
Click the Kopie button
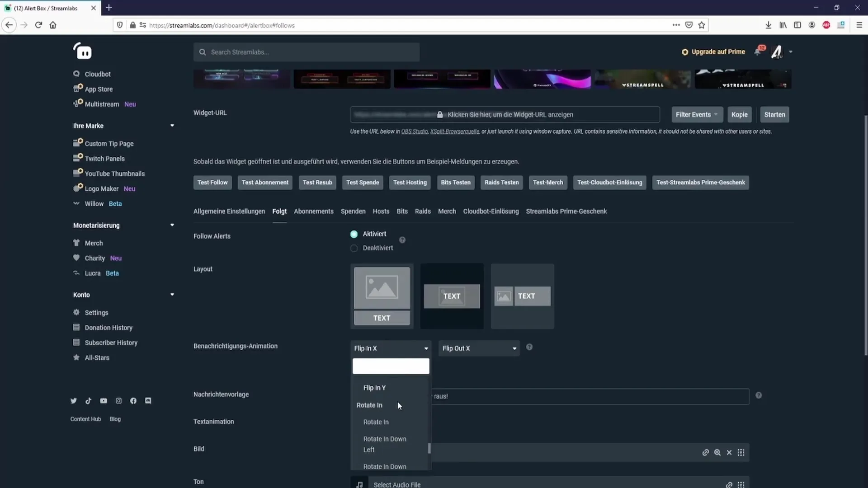(740, 115)
